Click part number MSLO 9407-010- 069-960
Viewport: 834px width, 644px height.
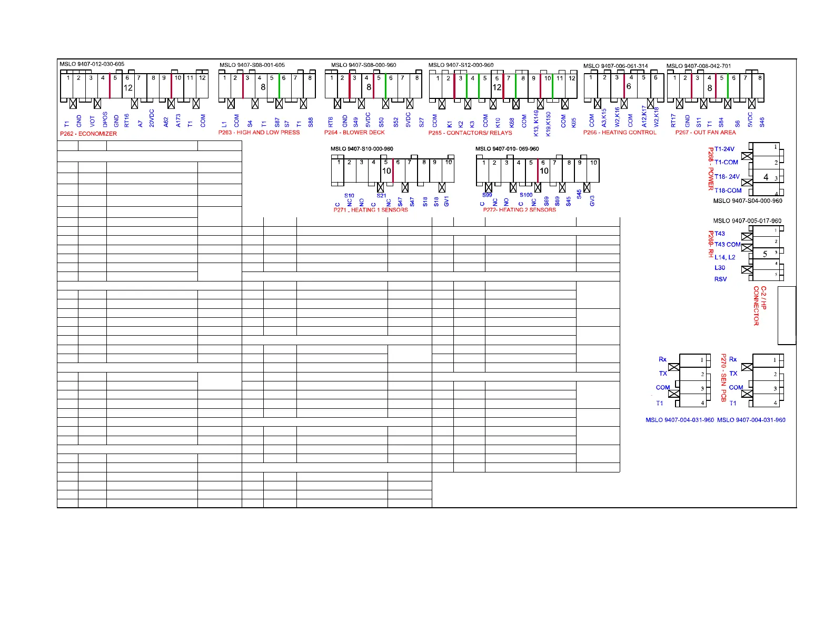[507, 149]
